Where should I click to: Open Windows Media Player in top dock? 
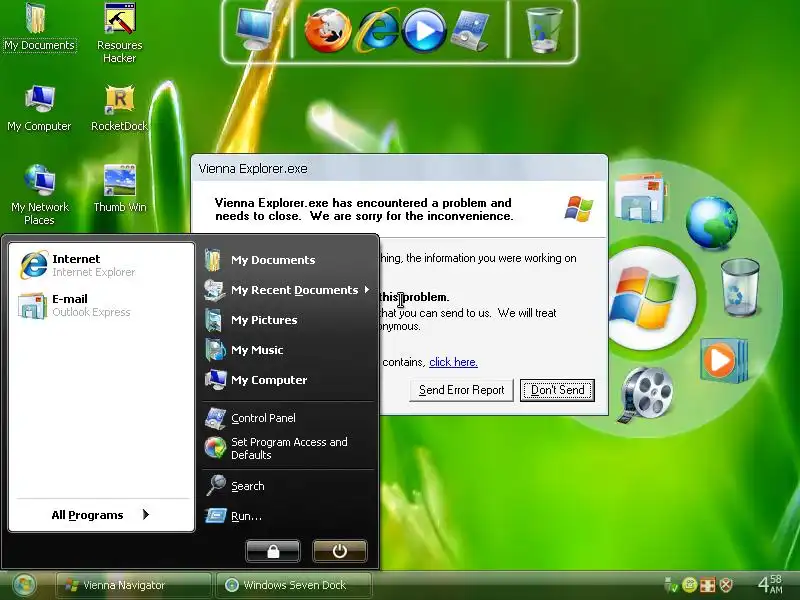coord(424,31)
